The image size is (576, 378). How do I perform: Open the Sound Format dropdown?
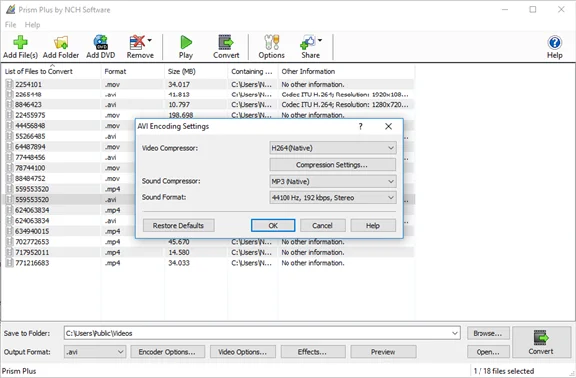click(x=333, y=198)
